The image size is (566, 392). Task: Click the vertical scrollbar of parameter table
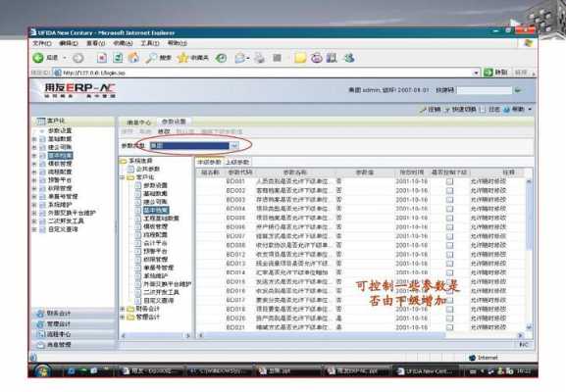pyautogui.click(x=529, y=254)
